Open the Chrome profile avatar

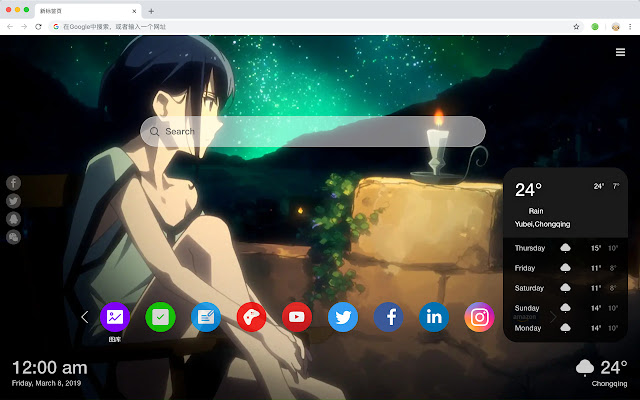point(616,27)
